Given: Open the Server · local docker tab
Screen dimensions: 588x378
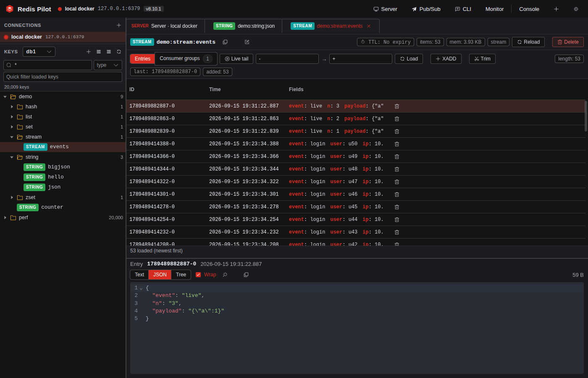Looking at the screenshot, I should tap(165, 26).
